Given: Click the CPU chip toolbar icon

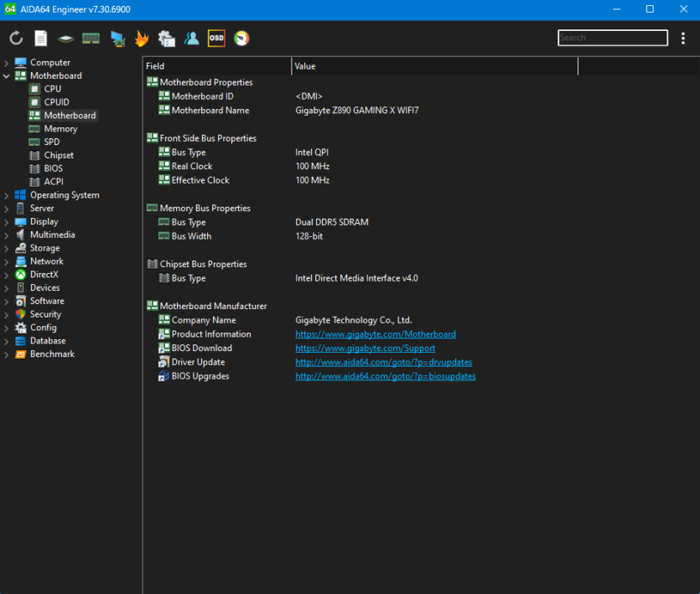Looking at the screenshot, I should click(x=65, y=39).
